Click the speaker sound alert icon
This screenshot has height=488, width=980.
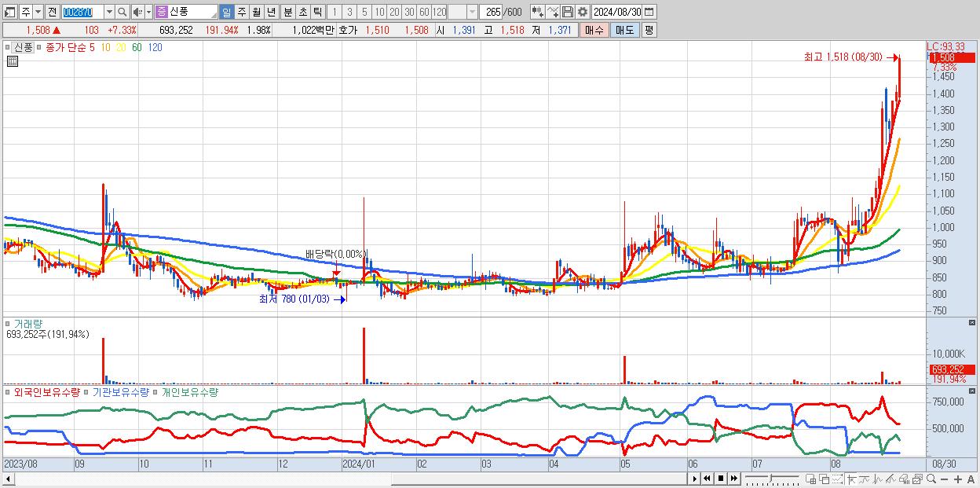click(x=137, y=12)
